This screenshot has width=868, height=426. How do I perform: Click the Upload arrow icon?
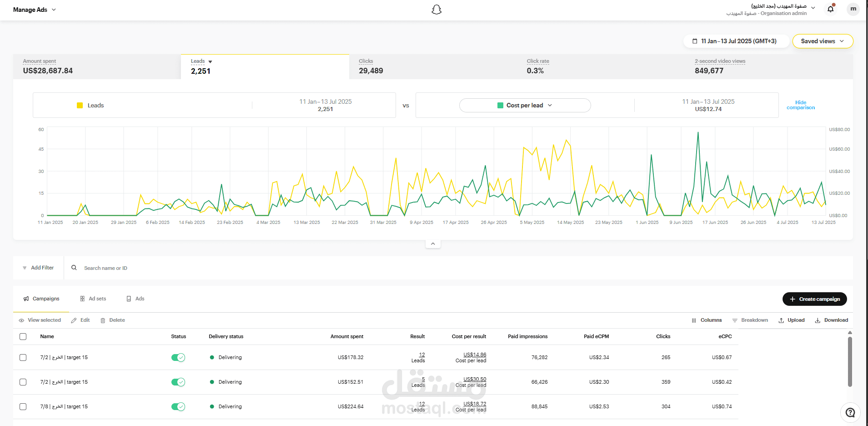(x=781, y=320)
